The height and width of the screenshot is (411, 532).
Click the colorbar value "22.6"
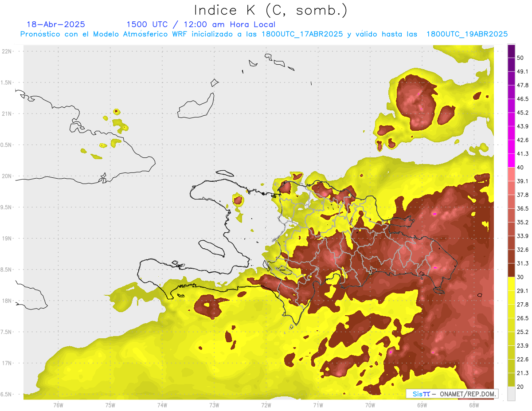click(523, 360)
